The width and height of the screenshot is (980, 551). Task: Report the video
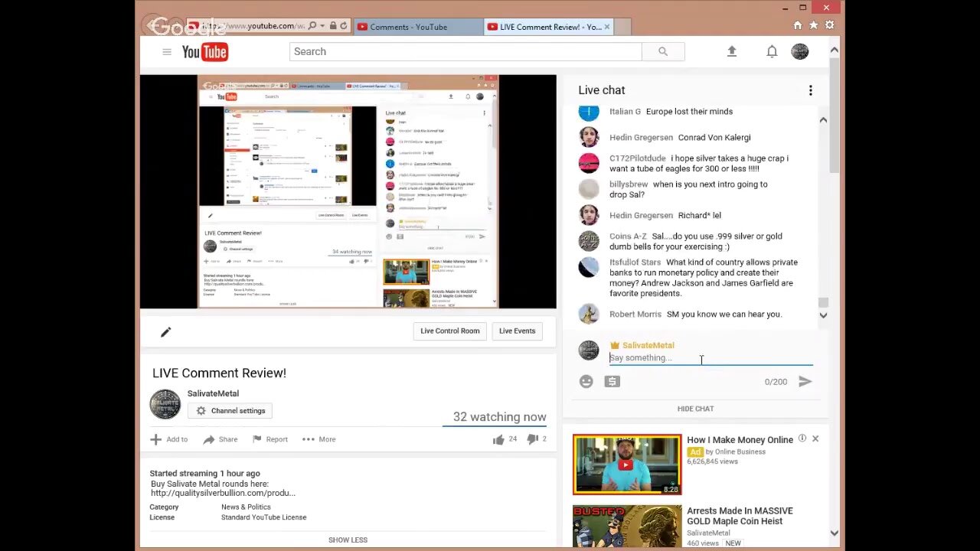pyautogui.click(x=270, y=439)
